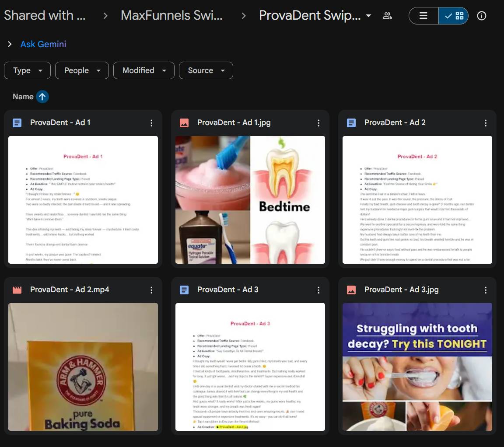Navigate to MaxFunnels Swipe breadcrumb folder

coord(171,15)
